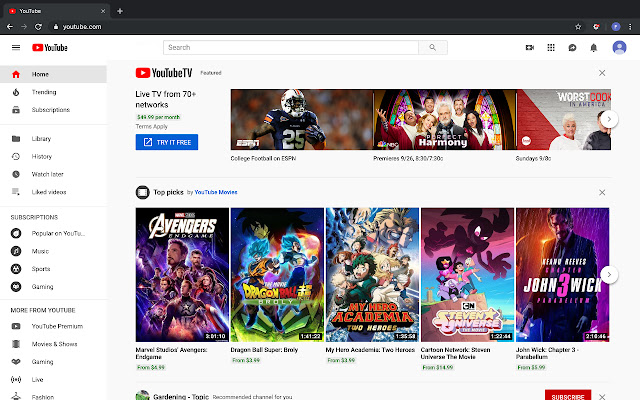Viewport: 640px width, 400px height.
Task: Click From $14.99 price label
Action: [438, 367]
